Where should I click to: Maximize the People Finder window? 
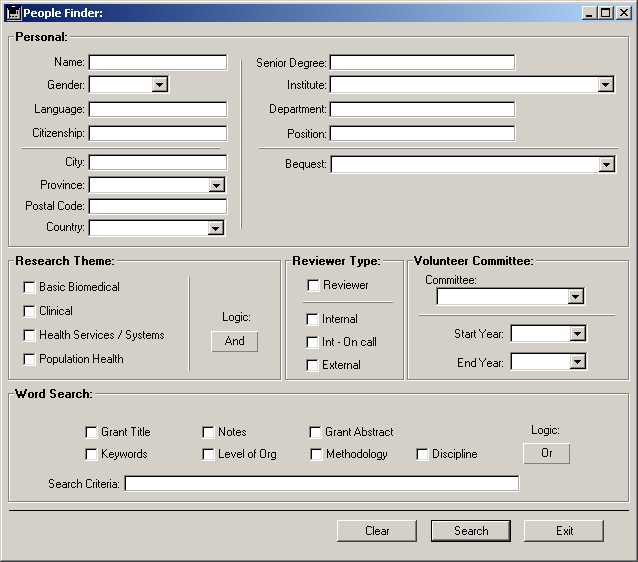point(605,13)
